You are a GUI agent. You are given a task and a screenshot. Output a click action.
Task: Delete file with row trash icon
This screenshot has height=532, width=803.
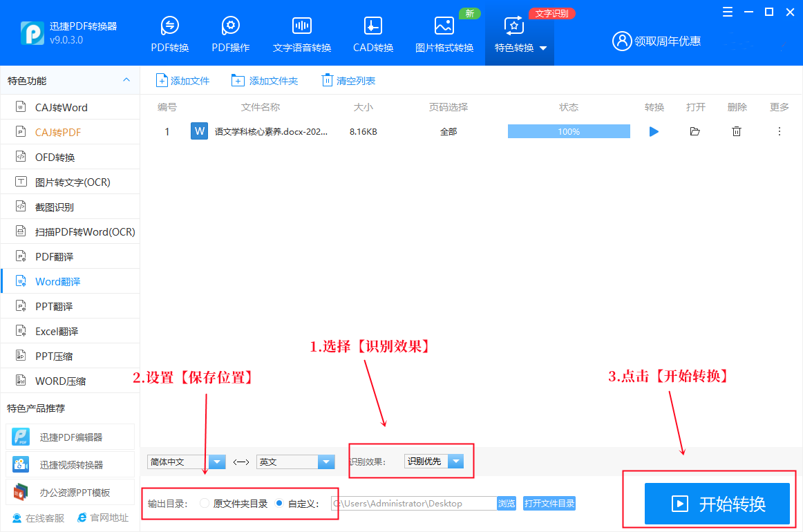point(737,131)
